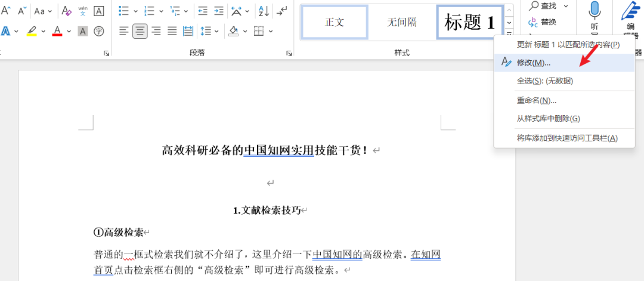Image resolution: width=644 pixels, height=281 pixels.
Task: Apply multilevel list formatting
Action: point(175,11)
